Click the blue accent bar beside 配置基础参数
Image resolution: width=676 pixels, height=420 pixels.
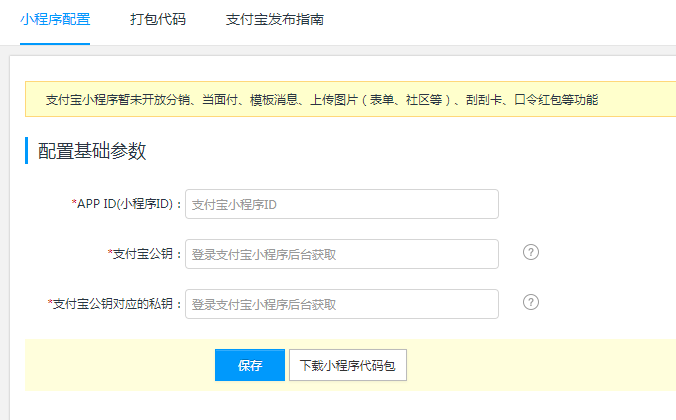tap(26, 151)
